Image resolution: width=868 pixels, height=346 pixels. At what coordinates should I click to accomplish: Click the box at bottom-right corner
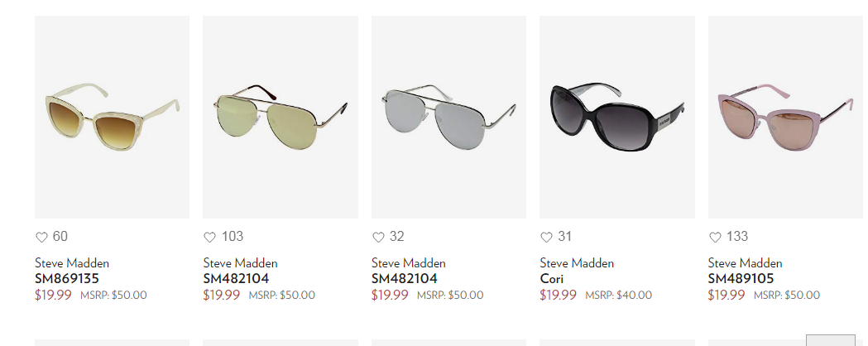[831, 340]
